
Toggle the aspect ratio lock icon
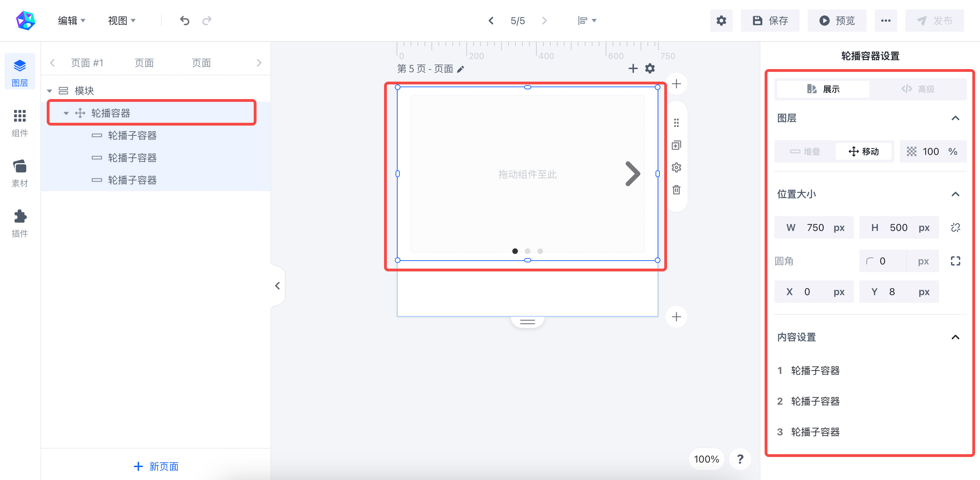coord(955,228)
